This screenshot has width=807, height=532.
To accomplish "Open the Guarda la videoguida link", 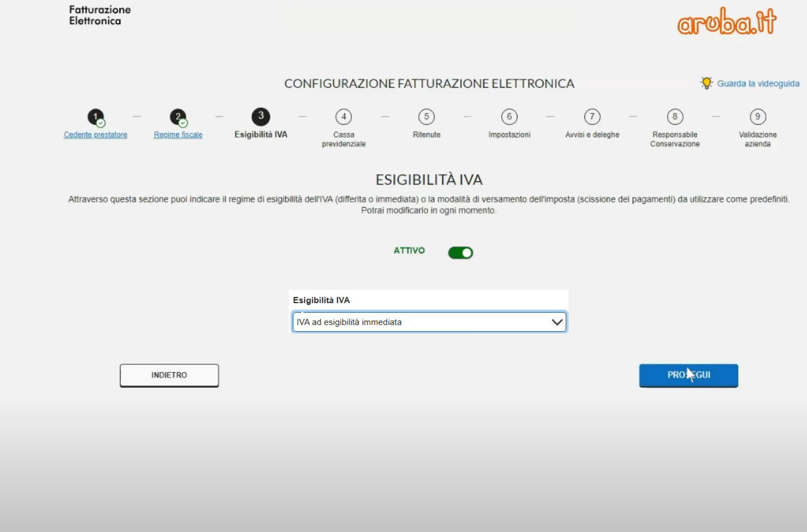I will [758, 84].
